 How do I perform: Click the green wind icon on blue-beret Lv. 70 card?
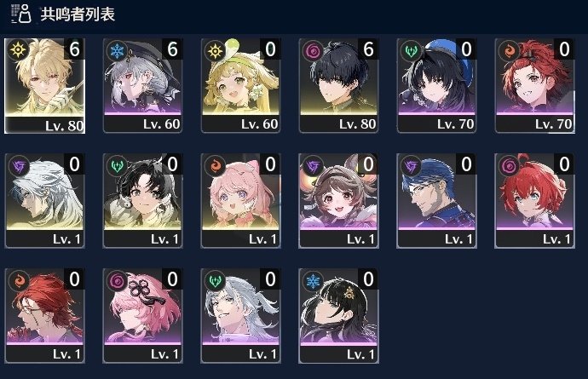(x=411, y=50)
